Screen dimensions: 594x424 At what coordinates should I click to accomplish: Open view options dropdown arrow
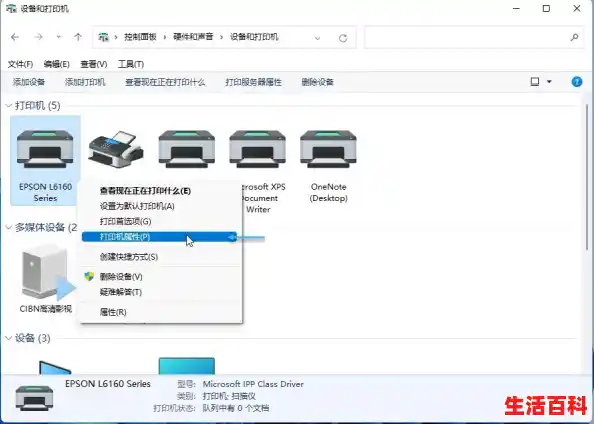point(549,81)
